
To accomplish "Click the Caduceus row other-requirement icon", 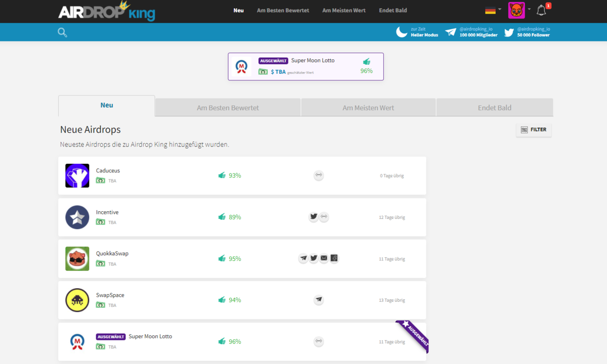I will [319, 175].
